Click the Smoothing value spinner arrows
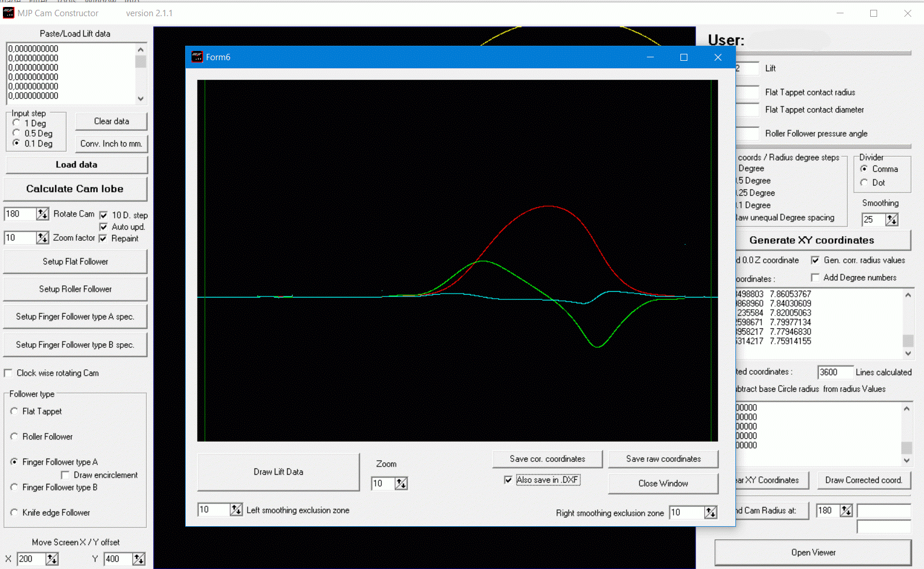The image size is (924, 569). [x=892, y=220]
